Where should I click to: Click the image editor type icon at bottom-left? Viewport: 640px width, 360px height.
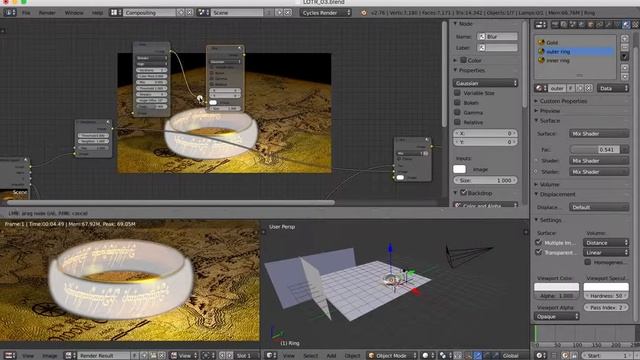(10, 356)
